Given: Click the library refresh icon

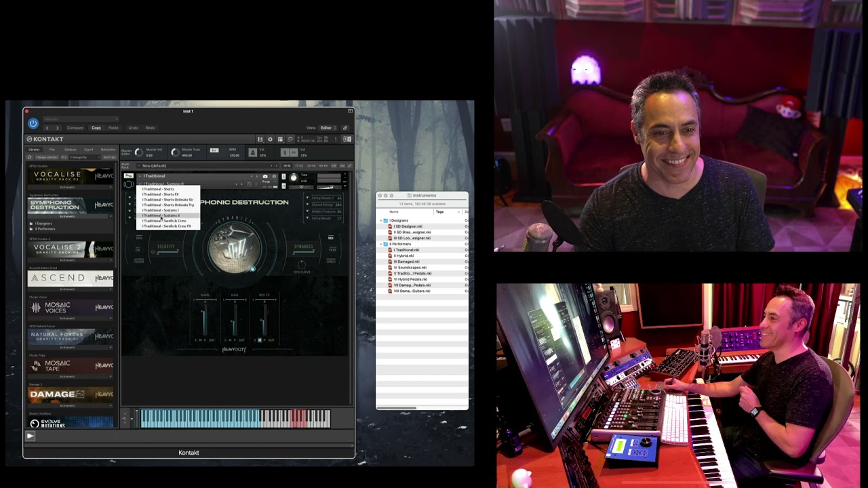Looking at the screenshot, I should point(30,157).
